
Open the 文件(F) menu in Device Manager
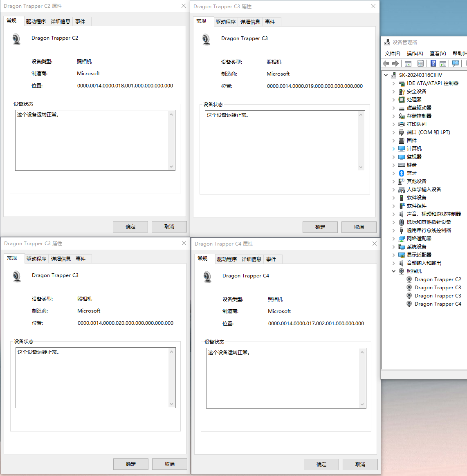pyautogui.click(x=392, y=54)
